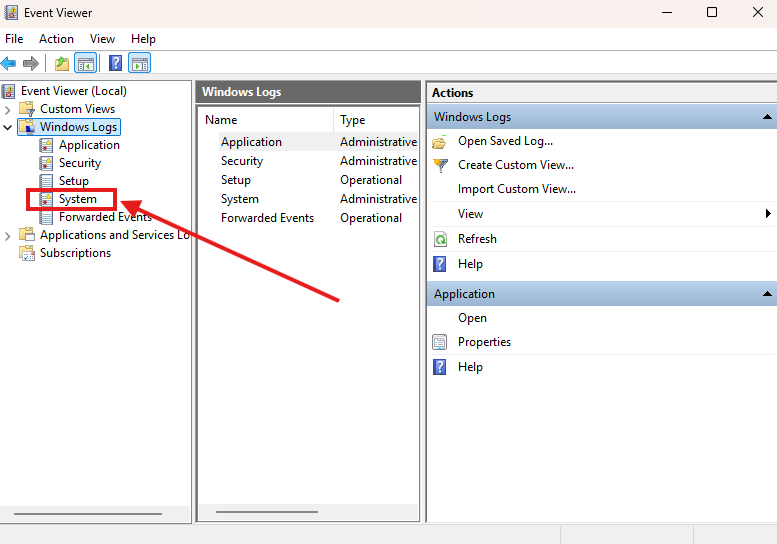This screenshot has width=777, height=544.
Task: Click the Operational type cell for Setup
Action: (x=371, y=180)
